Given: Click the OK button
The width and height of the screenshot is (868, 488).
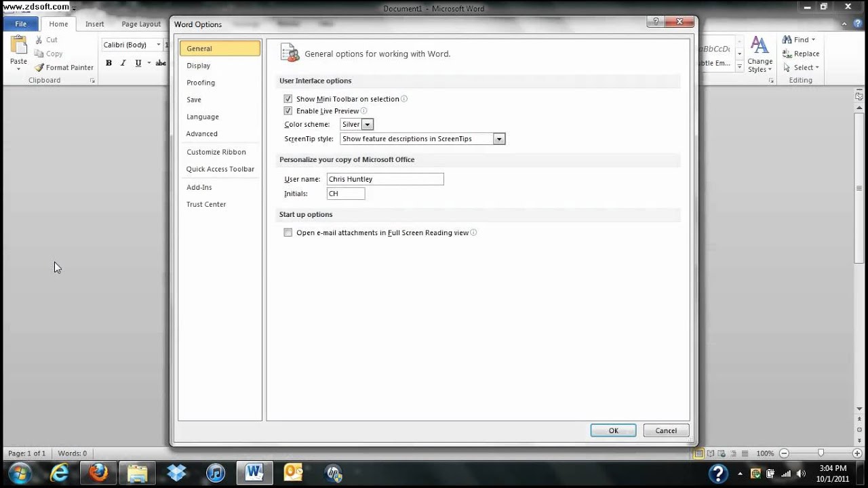Looking at the screenshot, I should (x=613, y=430).
